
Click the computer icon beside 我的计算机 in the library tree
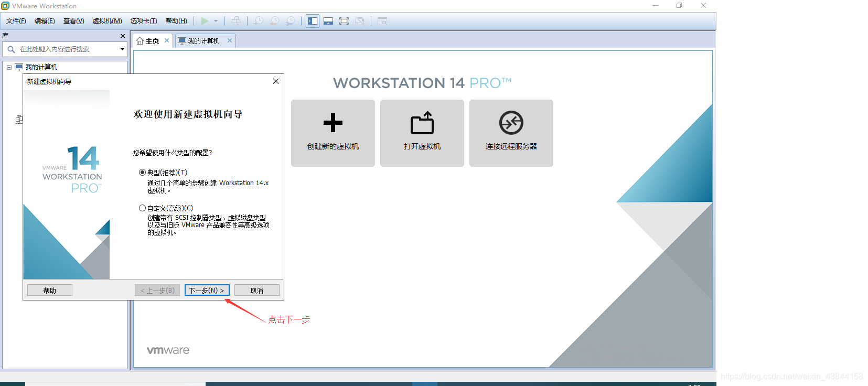19,67
